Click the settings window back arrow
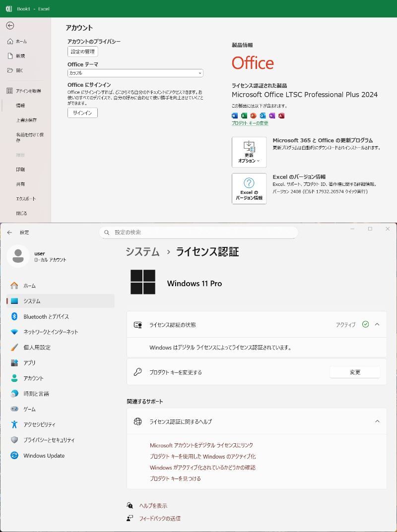397x532 pixels. click(9, 232)
